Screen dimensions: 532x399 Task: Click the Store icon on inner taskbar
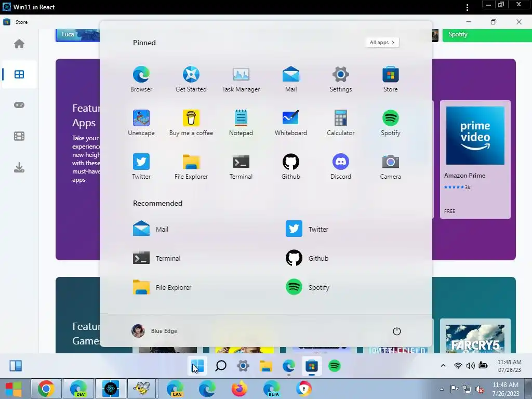click(312, 366)
